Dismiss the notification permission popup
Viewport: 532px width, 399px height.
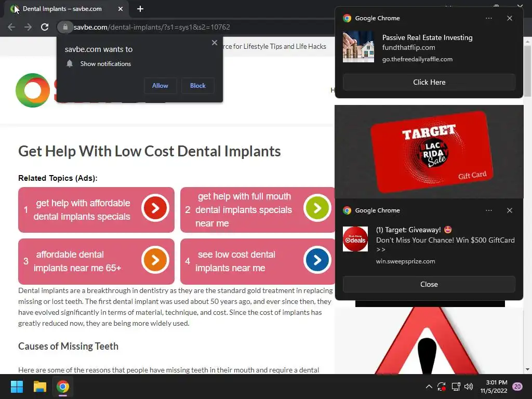click(215, 43)
